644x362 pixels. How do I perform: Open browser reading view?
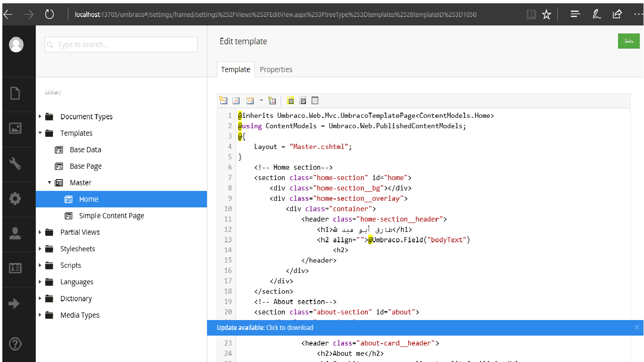coord(531,15)
